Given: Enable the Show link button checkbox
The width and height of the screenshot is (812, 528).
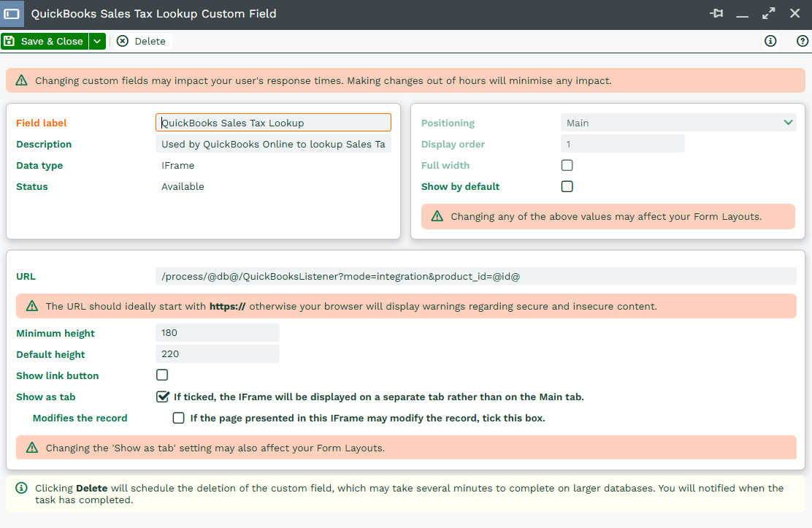Looking at the screenshot, I should 162,375.
